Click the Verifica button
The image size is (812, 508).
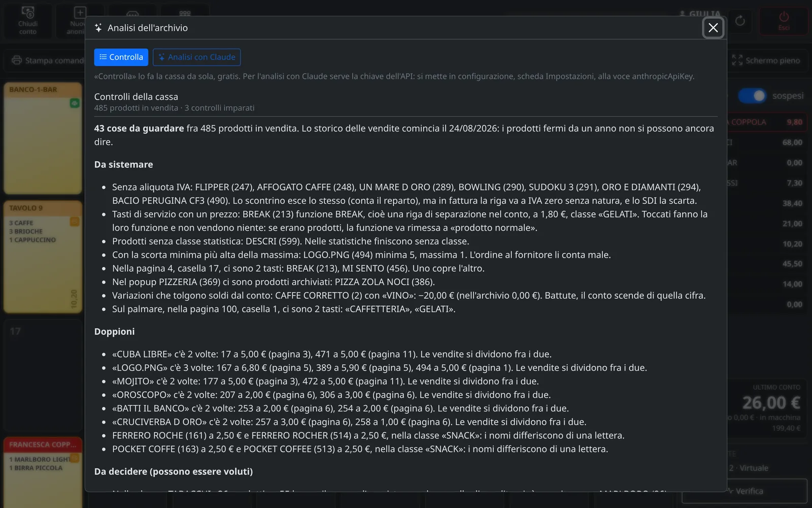pyautogui.click(x=745, y=491)
